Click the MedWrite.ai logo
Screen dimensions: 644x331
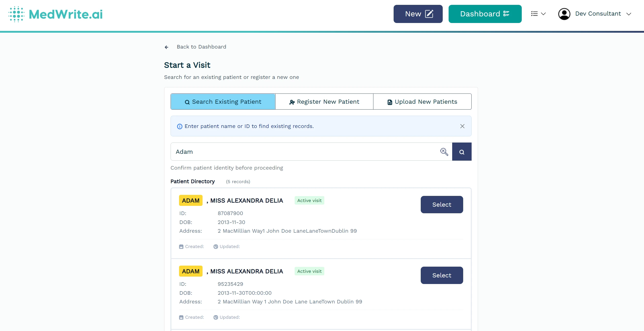point(55,14)
